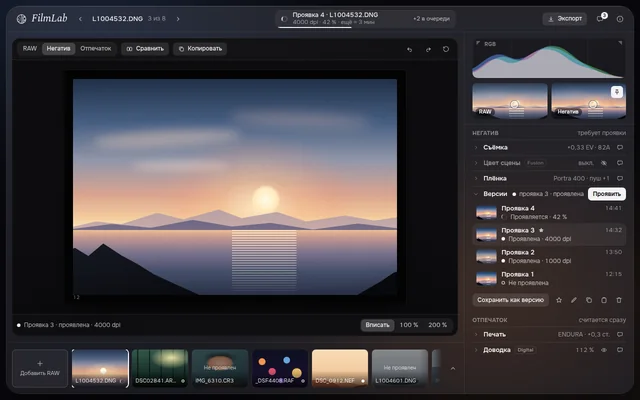Set zoom to 200 %
640x400 pixels.
coord(438,325)
